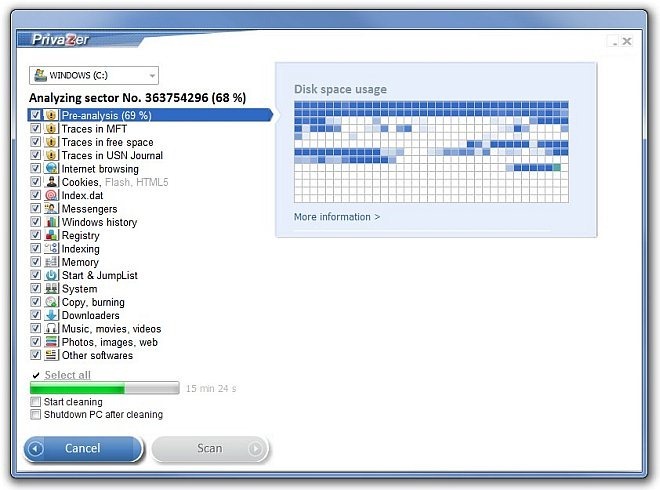
Task: Open the WINDOWS (C:) drive dropdown
Action: click(94, 75)
